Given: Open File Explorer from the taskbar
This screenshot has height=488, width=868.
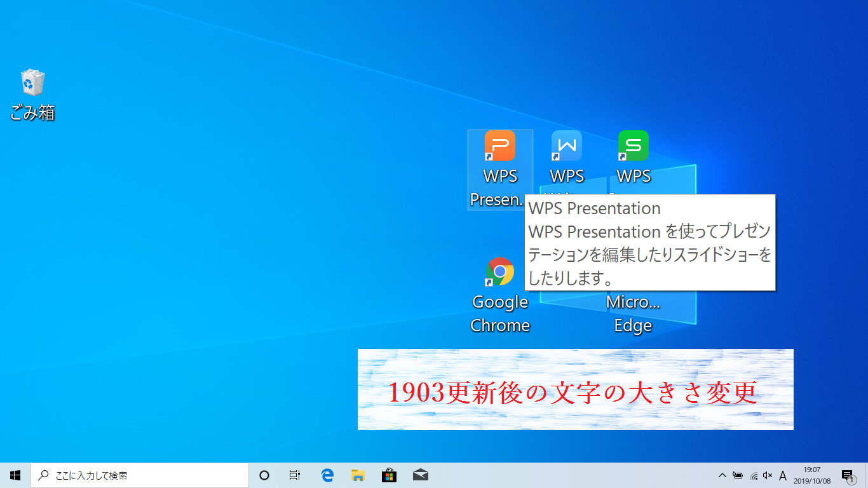Looking at the screenshot, I should (358, 475).
